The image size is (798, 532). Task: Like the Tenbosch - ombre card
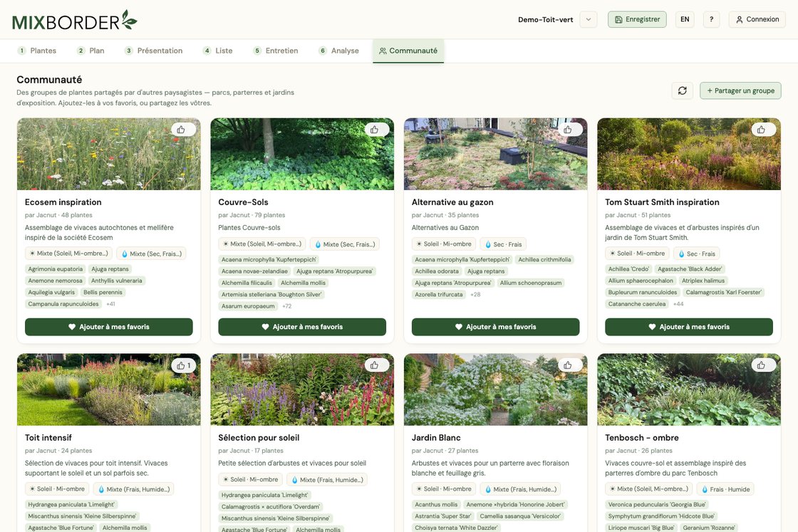click(763, 365)
